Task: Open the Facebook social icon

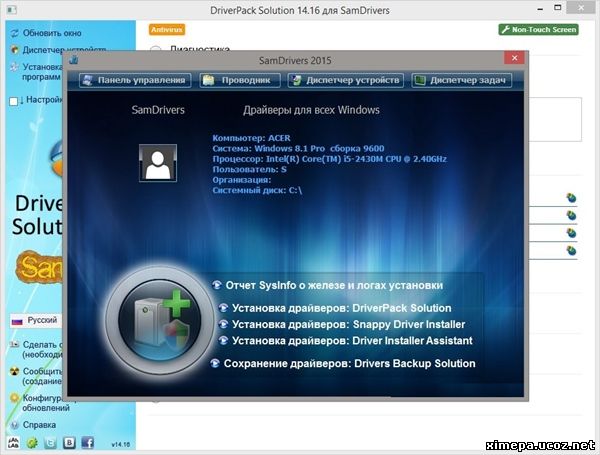Action: [87, 442]
